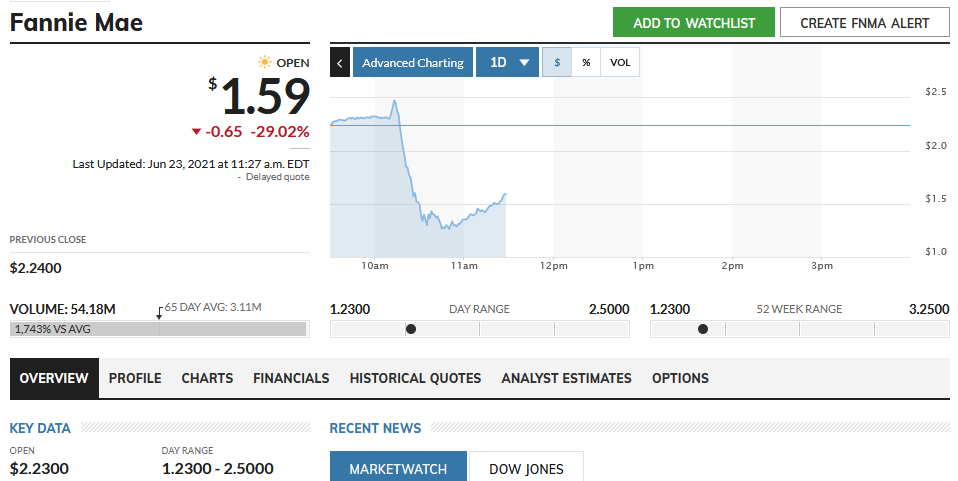Image resolution: width=958 pixels, height=481 pixels.
Task: Open the Financials tab
Action: (291, 378)
